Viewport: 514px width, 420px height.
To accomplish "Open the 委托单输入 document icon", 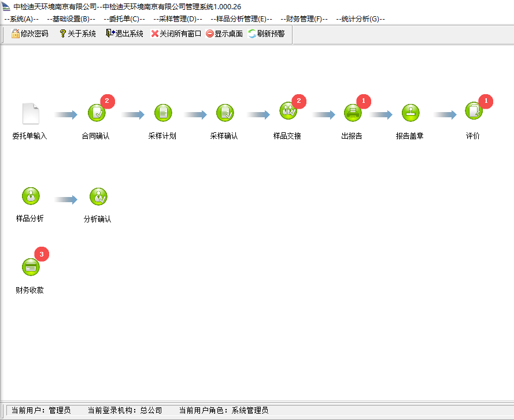I will 31,114.
